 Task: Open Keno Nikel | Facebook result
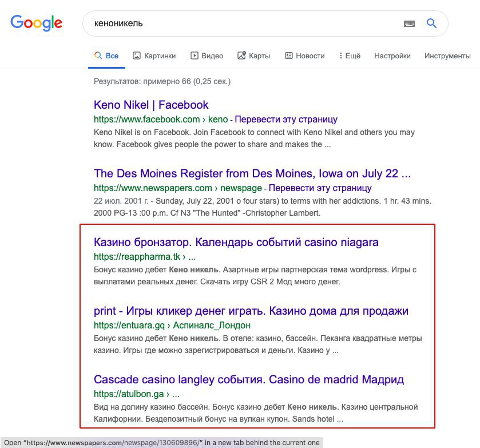151,105
